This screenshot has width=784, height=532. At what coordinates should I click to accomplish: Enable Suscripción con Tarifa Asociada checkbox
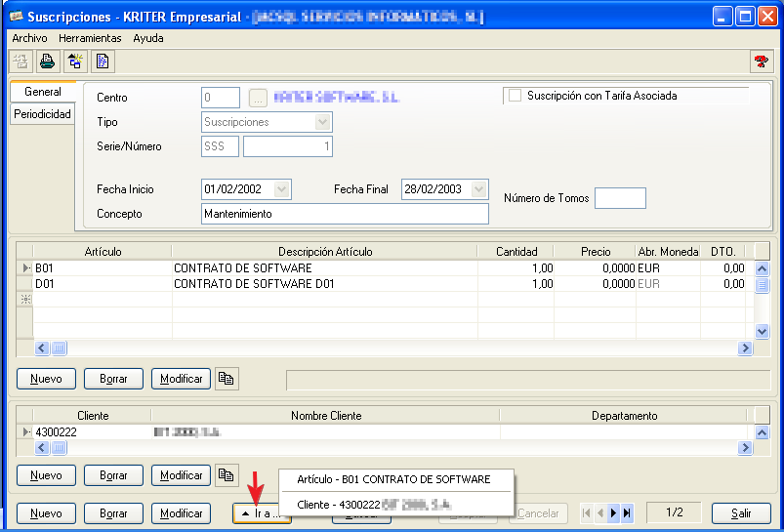[515, 96]
